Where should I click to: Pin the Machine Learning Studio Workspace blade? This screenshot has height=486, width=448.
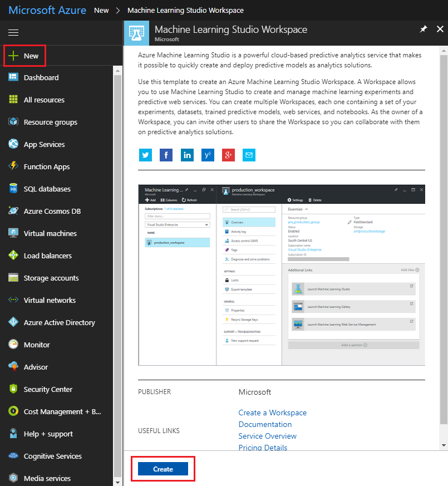(423, 29)
